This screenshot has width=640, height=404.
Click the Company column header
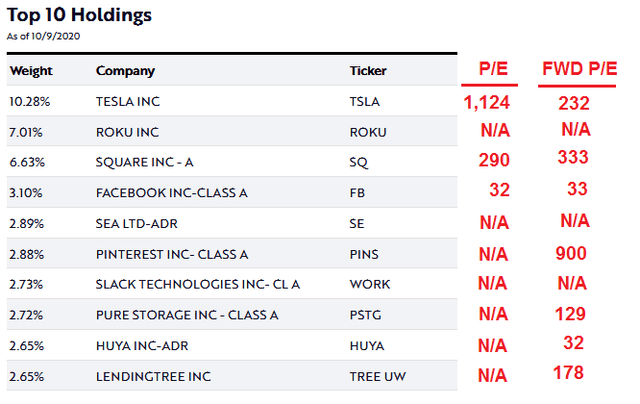point(125,71)
